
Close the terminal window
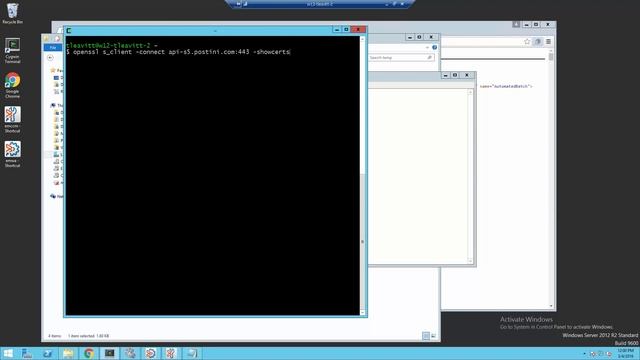[358, 29]
